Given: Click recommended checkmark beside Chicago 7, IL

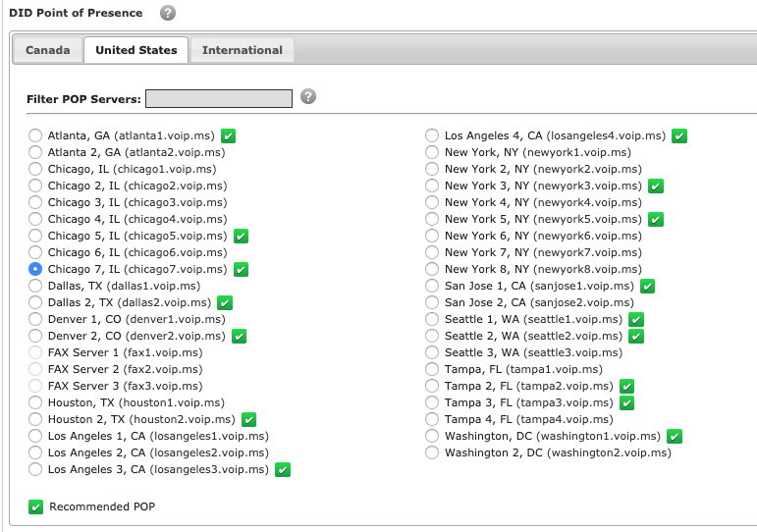Looking at the screenshot, I should coord(241,269).
